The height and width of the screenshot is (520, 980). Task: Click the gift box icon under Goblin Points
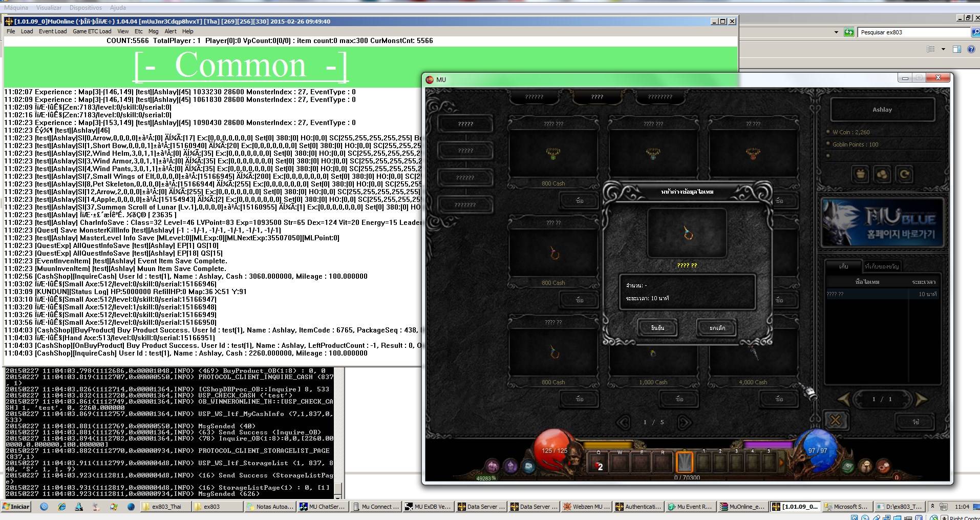[861, 174]
